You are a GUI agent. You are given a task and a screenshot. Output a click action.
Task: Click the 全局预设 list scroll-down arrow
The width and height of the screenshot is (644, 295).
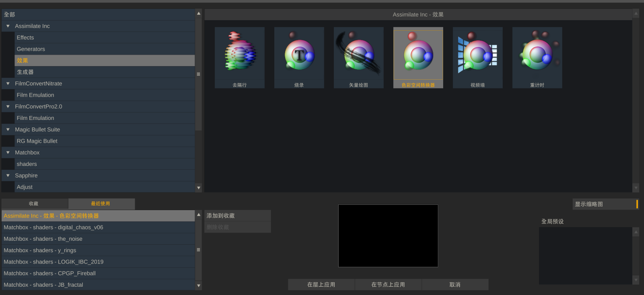(x=636, y=280)
